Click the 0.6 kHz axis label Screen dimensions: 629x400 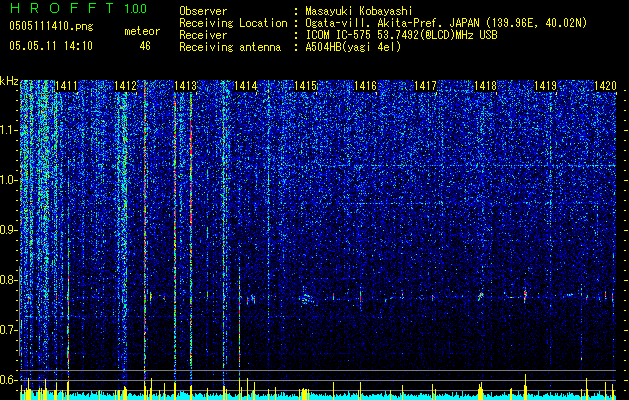8,380
